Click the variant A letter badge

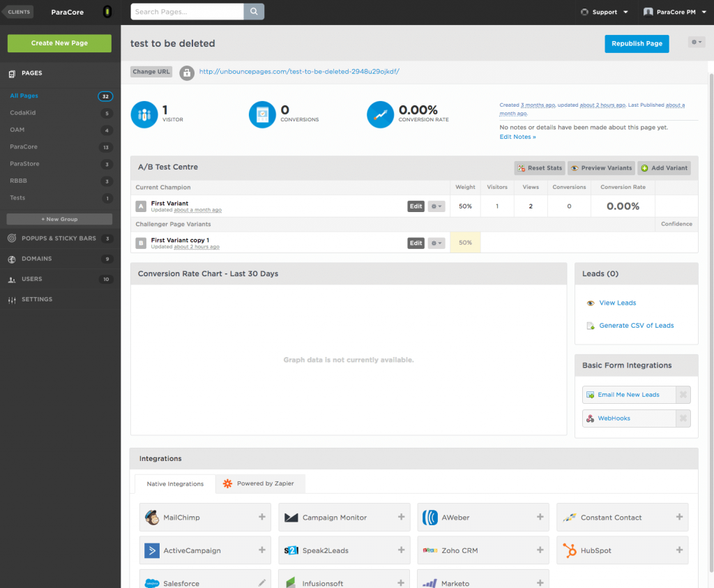(141, 206)
